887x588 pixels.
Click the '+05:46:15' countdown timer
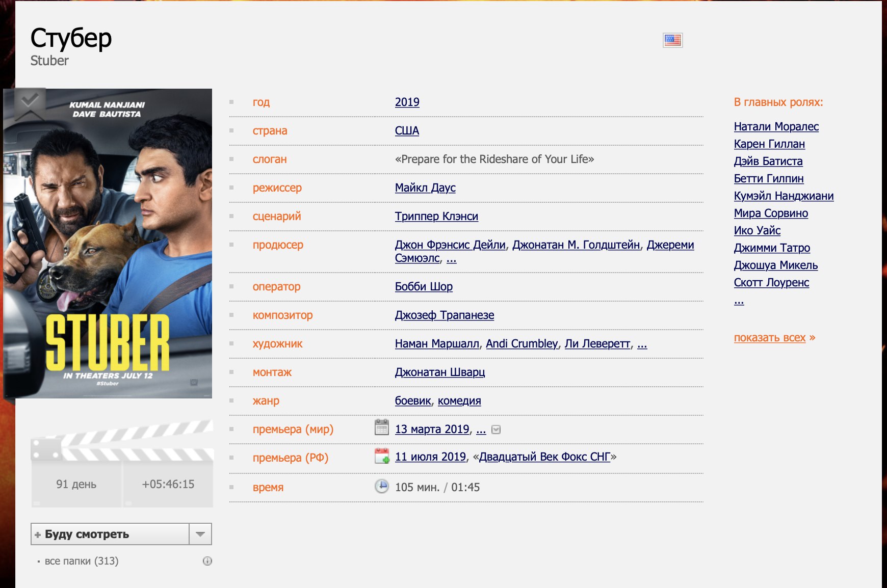coord(168,484)
